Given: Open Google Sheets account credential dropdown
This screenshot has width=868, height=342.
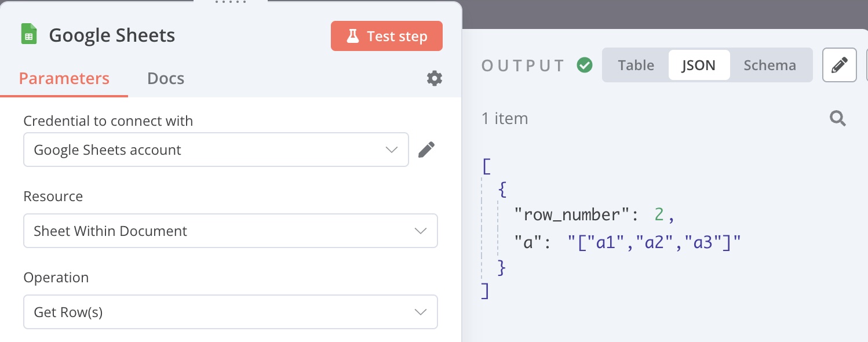Looking at the screenshot, I should coord(216,150).
